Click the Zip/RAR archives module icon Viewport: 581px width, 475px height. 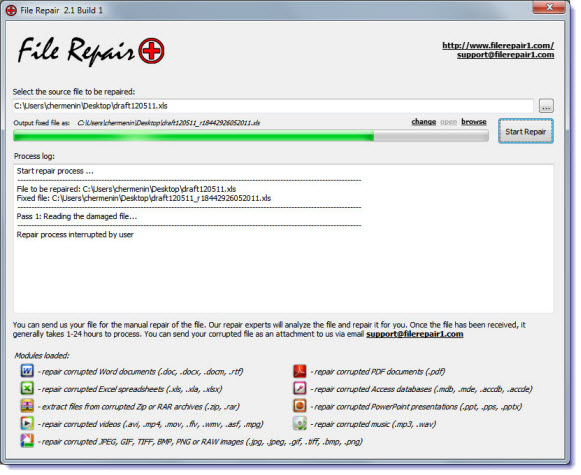[x=27, y=406]
